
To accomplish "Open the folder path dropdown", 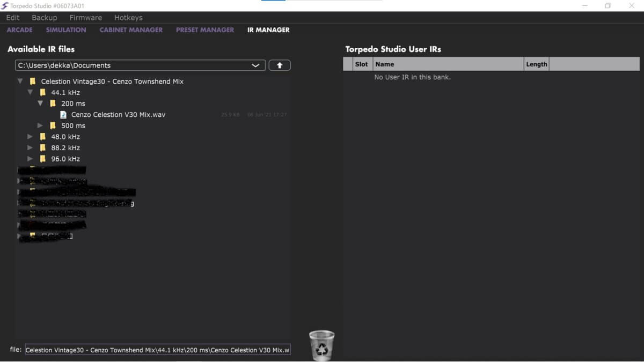I will click(x=255, y=65).
